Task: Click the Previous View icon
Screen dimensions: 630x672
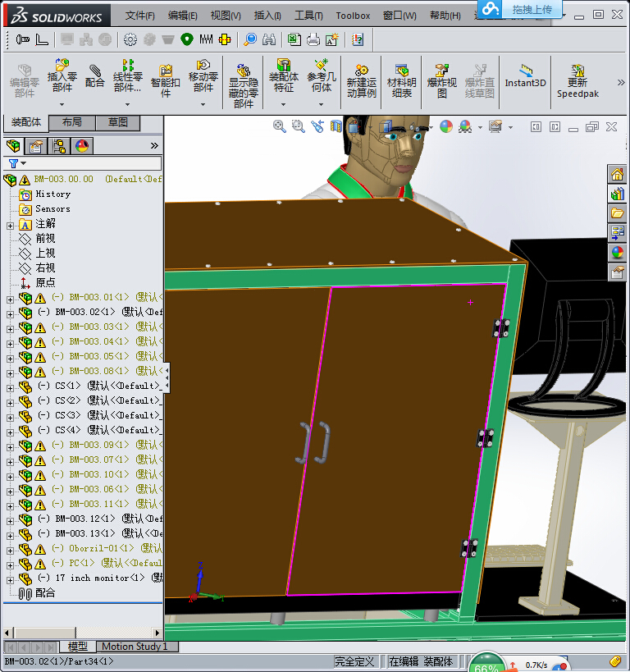Action: coord(317,126)
